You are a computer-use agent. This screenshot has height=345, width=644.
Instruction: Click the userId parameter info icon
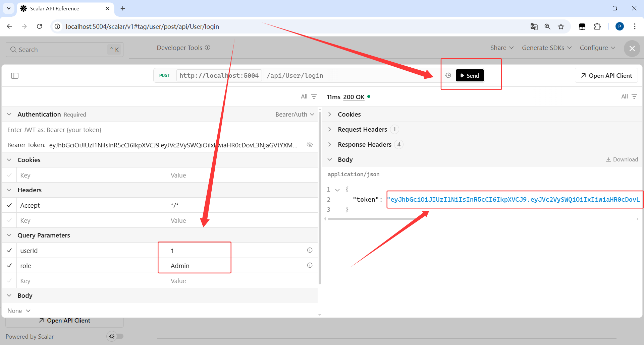tap(310, 250)
